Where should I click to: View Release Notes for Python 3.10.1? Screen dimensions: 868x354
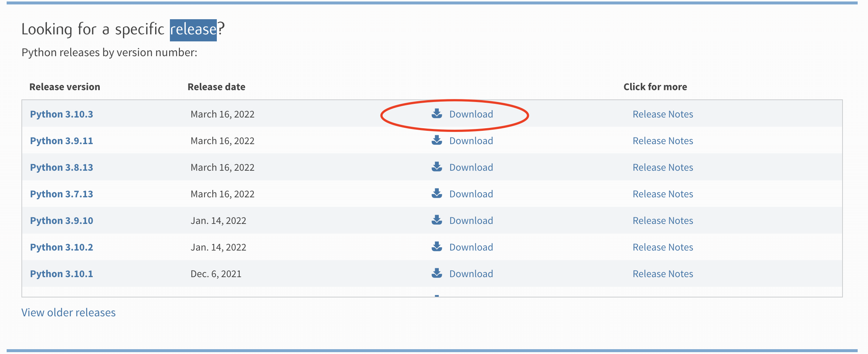coord(663,274)
